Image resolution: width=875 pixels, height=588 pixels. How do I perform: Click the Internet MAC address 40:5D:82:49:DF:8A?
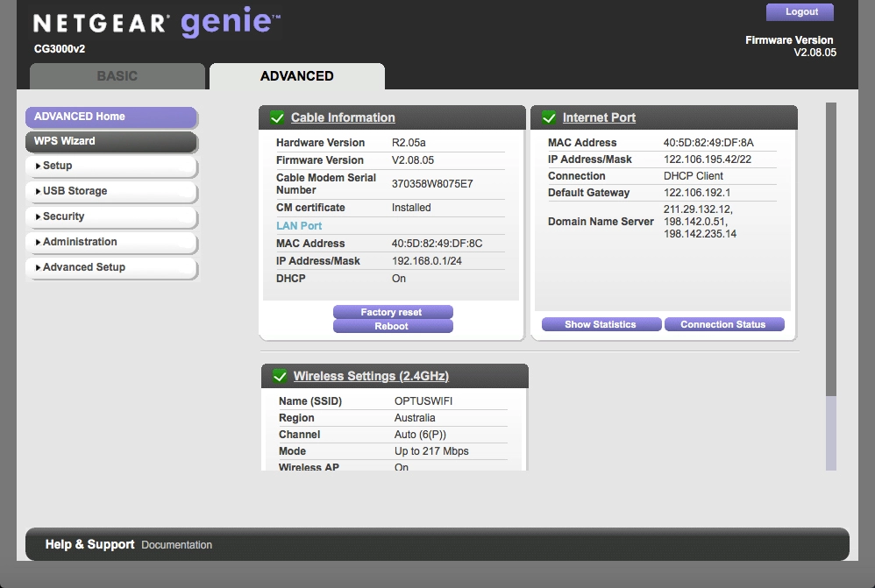(708, 143)
